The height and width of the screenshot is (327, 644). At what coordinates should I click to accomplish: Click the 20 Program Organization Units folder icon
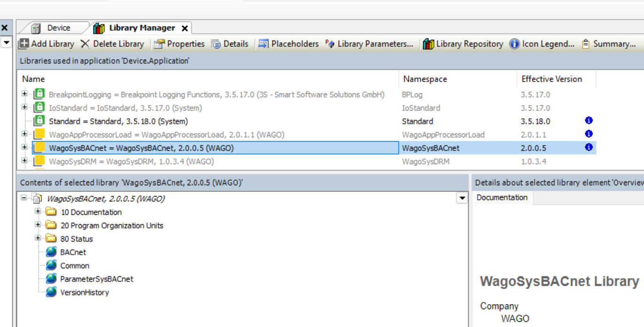[51, 225]
